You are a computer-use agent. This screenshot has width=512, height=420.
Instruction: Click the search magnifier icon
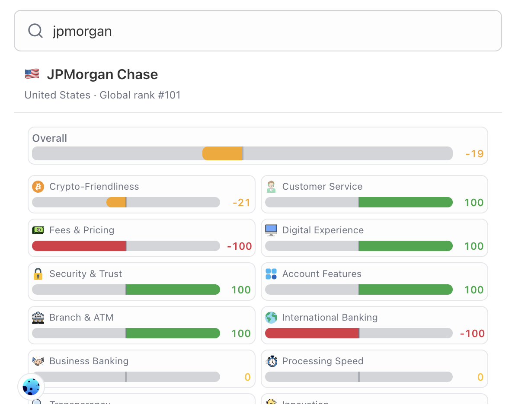(x=35, y=31)
